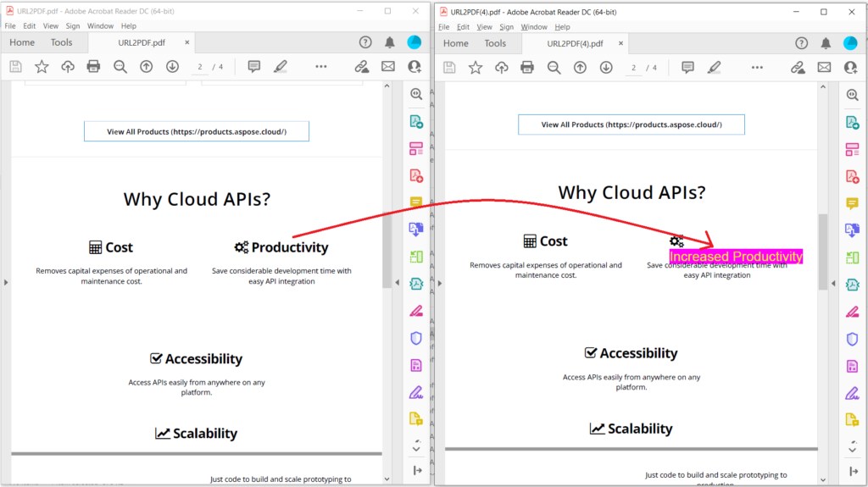Click Export PDF tool in right window side pane

pyautogui.click(x=853, y=122)
